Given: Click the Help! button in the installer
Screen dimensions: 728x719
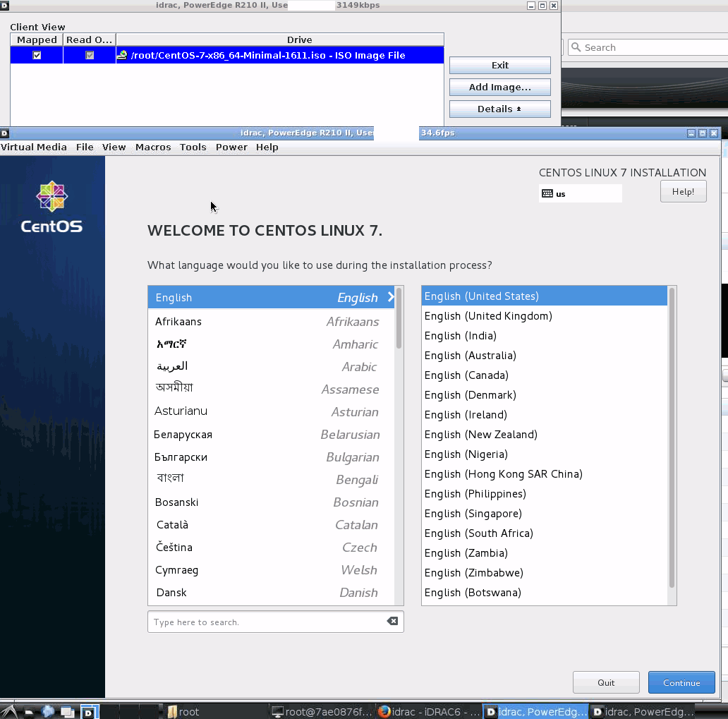Looking at the screenshot, I should 683,192.
